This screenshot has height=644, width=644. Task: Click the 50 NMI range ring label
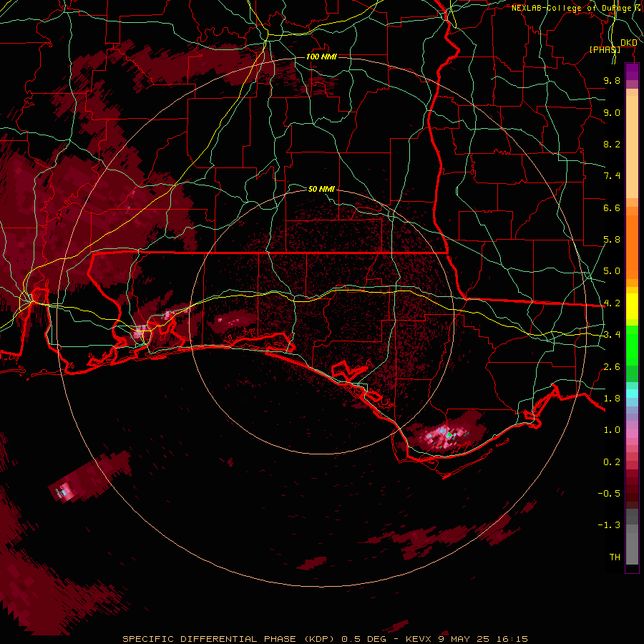pyautogui.click(x=321, y=189)
